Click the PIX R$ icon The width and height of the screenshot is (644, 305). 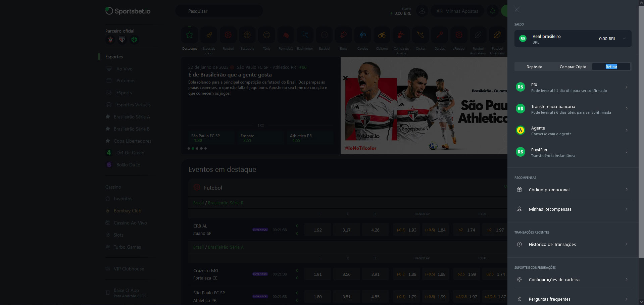520,87
